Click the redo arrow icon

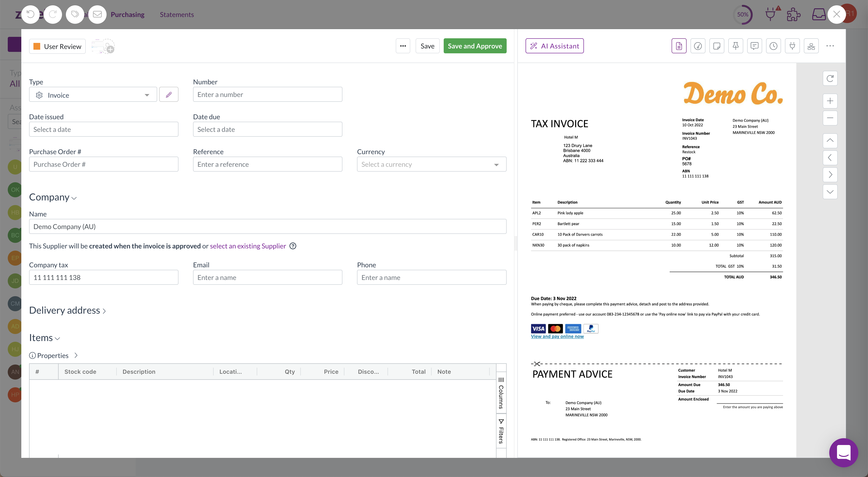(53, 15)
